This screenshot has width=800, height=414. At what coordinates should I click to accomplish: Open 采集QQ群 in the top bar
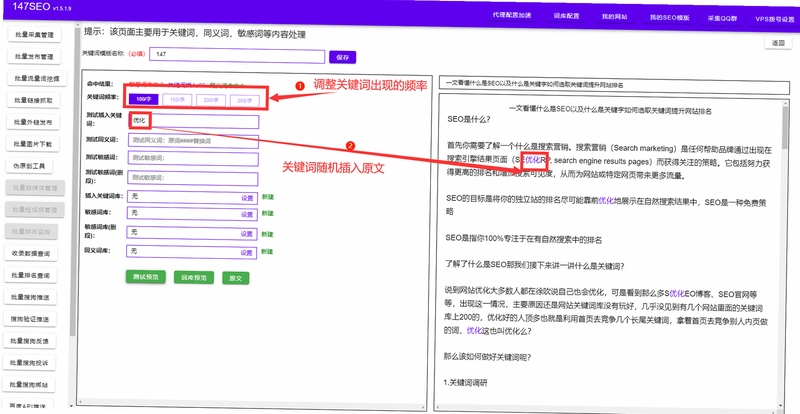tap(722, 18)
